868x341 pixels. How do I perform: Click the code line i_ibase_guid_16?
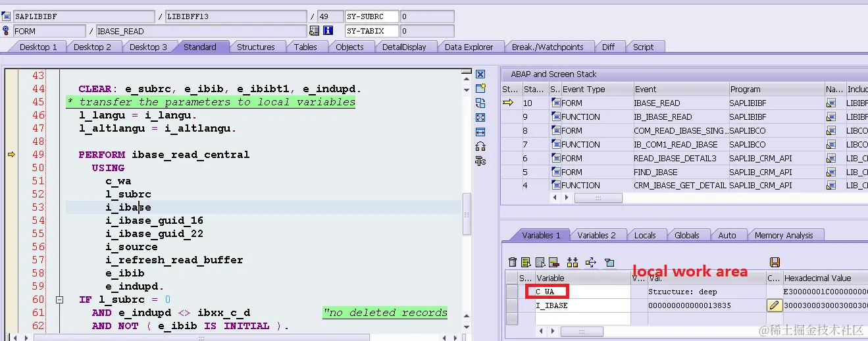click(154, 221)
